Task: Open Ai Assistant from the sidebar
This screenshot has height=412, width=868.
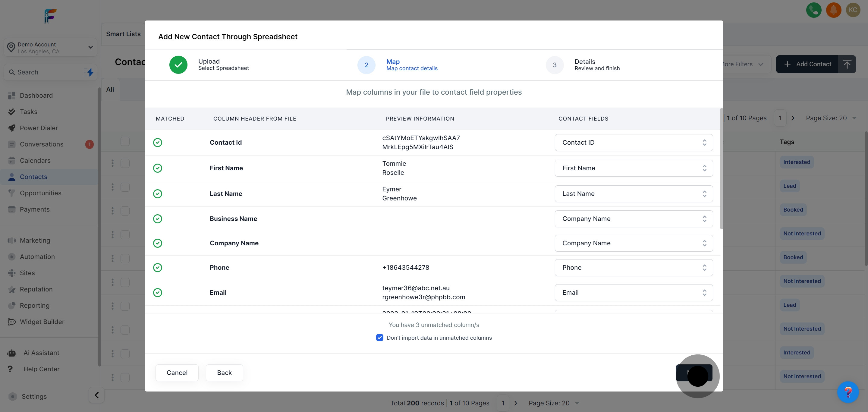Action: pyautogui.click(x=41, y=353)
